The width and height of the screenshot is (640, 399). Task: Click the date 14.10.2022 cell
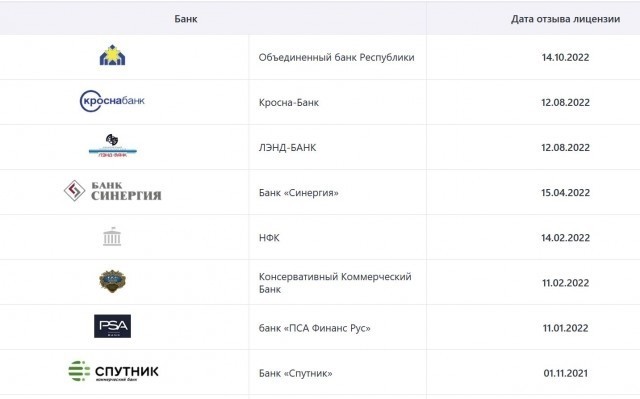[x=565, y=57]
